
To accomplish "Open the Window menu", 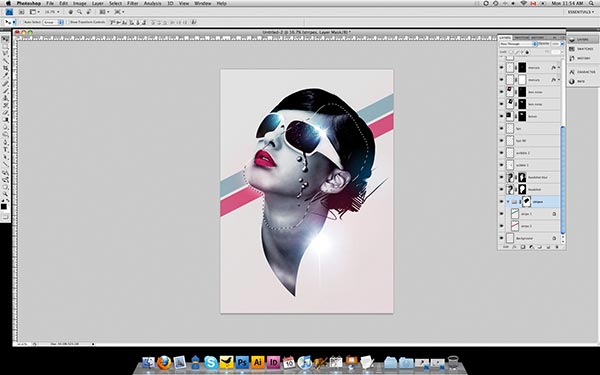I will click(x=202, y=3).
